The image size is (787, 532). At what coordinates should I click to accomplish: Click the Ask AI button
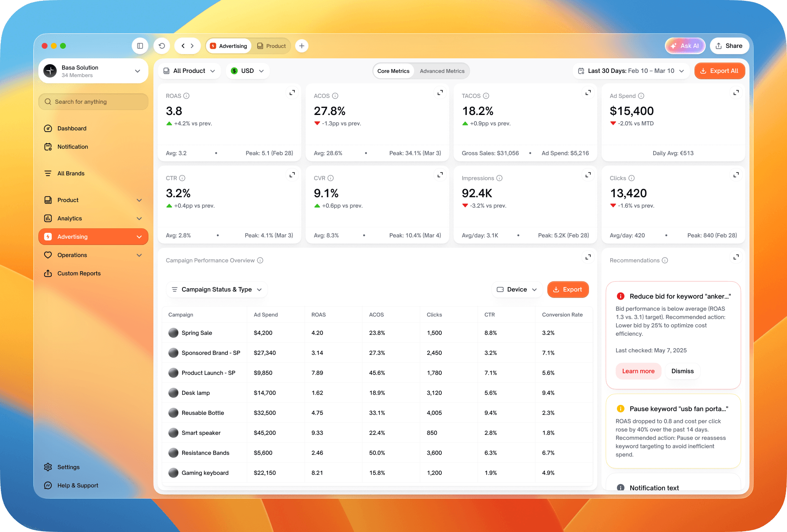click(x=685, y=46)
